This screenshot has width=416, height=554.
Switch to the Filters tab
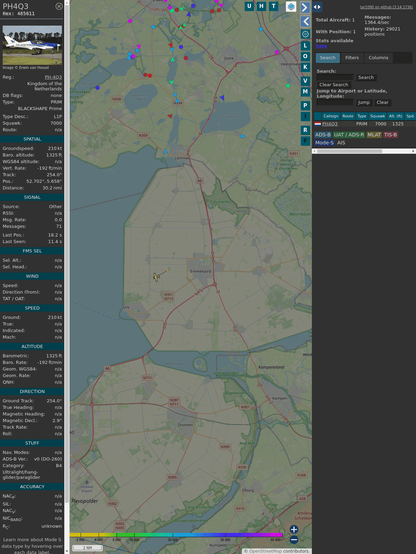pyautogui.click(x=352, y=58)
